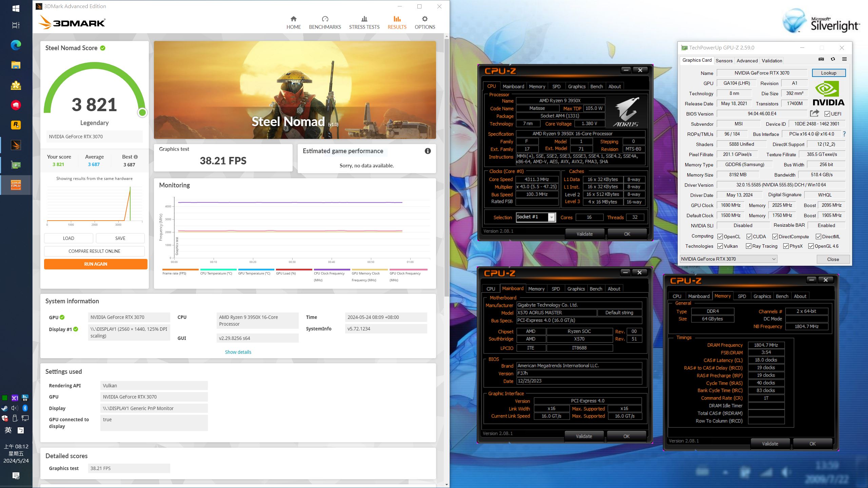Open the Mainboard tab in the CPU-Z processor window
The width and height of the screenshot is (868, 488).
[x=513, y=86]
